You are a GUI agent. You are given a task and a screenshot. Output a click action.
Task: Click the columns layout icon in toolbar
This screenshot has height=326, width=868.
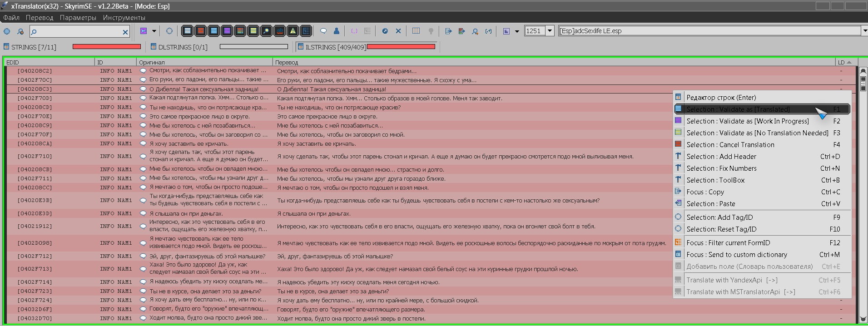pos(416,31)
